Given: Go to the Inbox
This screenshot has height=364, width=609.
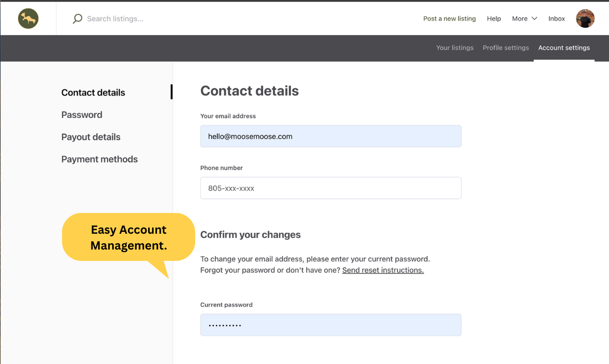Looking at the screenshot, I should tap(557, 19).
